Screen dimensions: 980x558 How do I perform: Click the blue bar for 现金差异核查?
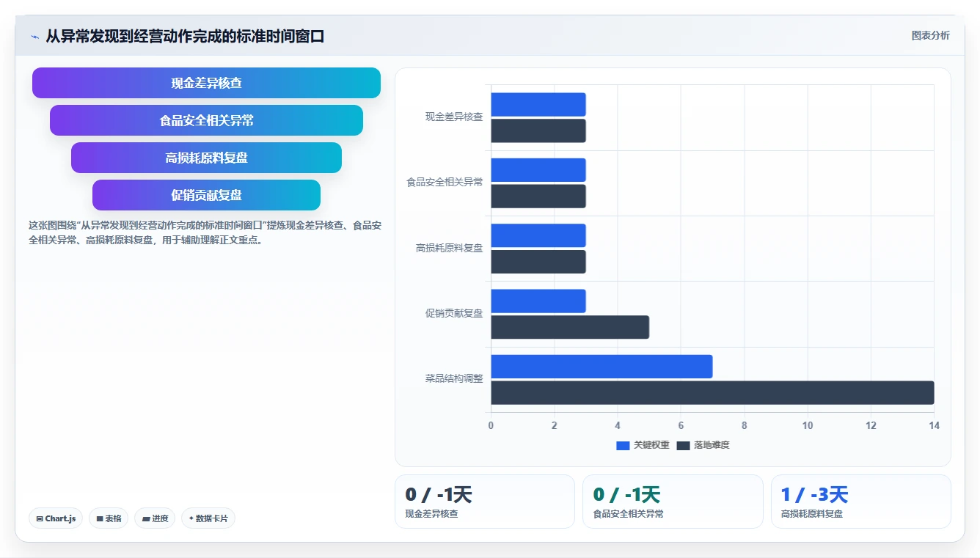coord(538,104)
